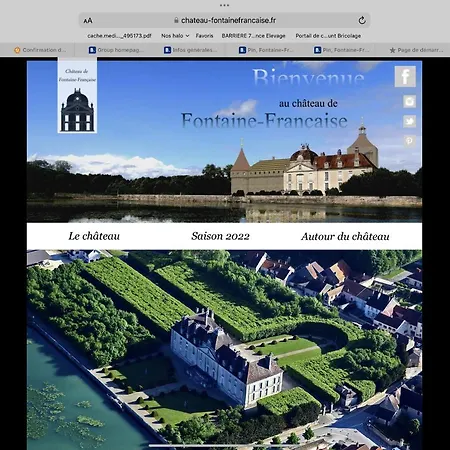Focus the chateau-fontainefrancaise.fr address field
The image size is (450, 450).
tap(224, 20)
